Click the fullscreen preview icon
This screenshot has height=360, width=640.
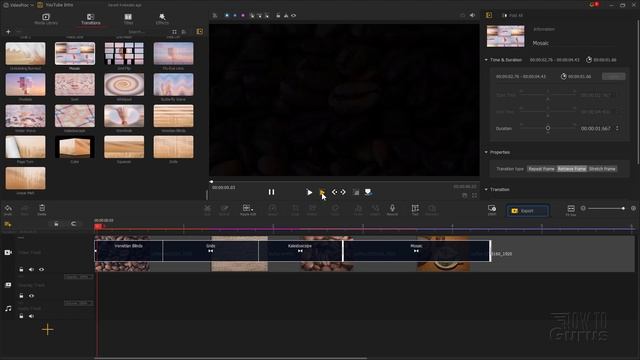(x=474, y=196)
